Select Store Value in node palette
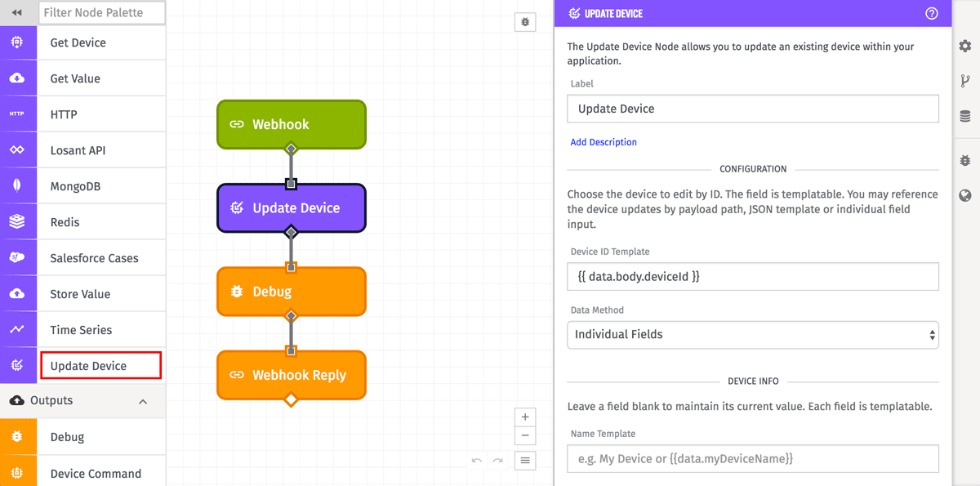Screen dimensions: 980x486 [x=80, y=294]
